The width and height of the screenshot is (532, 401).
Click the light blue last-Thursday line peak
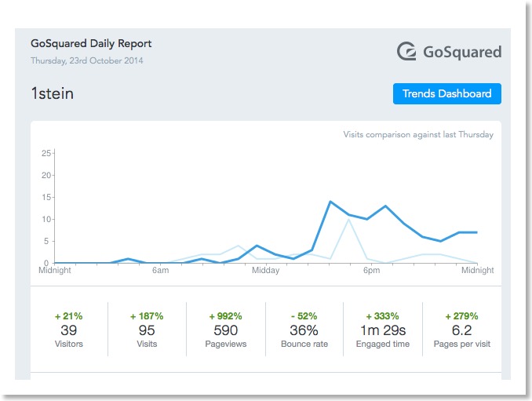point(348,220)
